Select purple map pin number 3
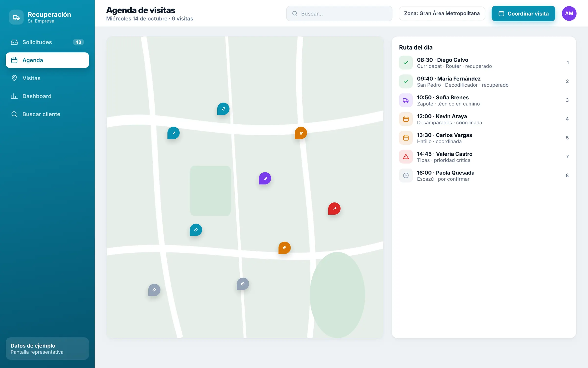Image resolution: width=588 pixels, height=368 pixels. tap(265, 178)
